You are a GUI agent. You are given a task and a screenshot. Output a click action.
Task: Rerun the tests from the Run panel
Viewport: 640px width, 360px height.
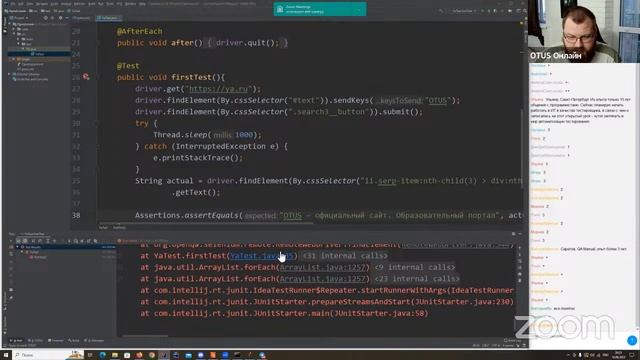tap(11, 241)
